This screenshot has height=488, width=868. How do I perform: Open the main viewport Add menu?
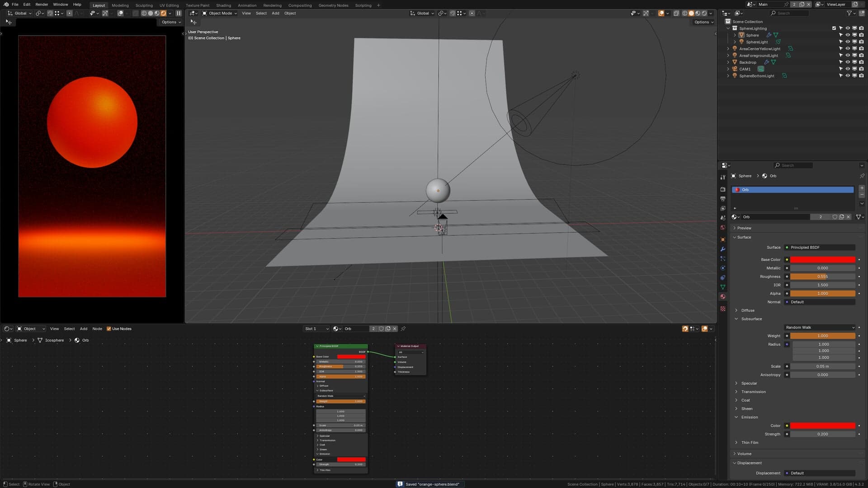point(275,13)
